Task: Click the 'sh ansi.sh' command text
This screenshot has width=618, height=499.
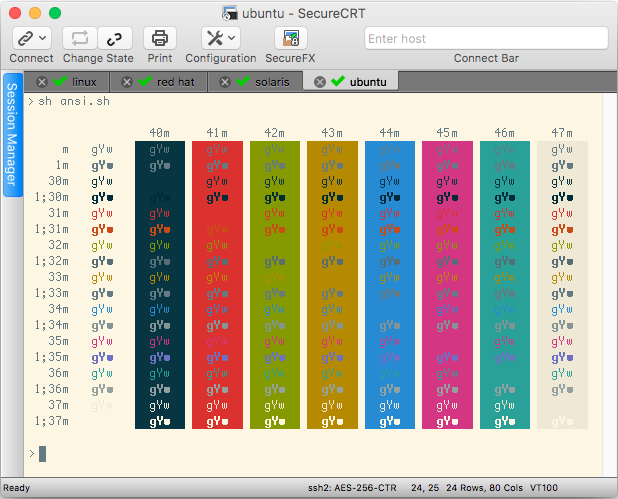Action: pos(74,101)
